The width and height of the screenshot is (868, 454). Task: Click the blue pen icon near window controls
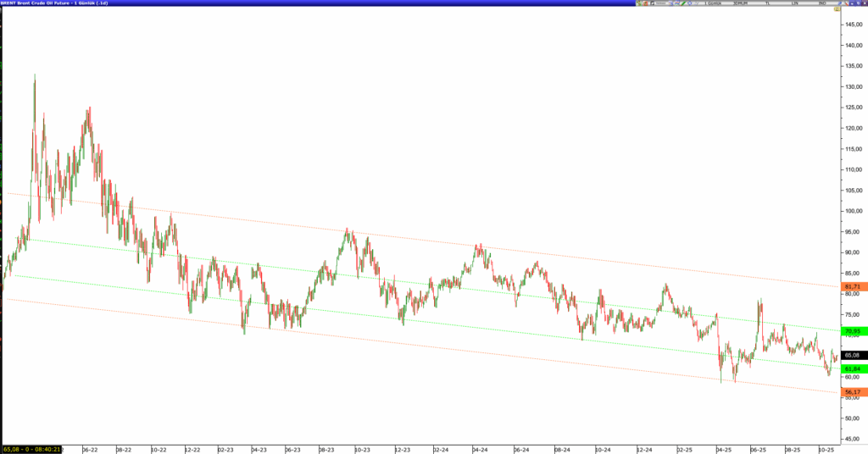[x=839, y=3]
